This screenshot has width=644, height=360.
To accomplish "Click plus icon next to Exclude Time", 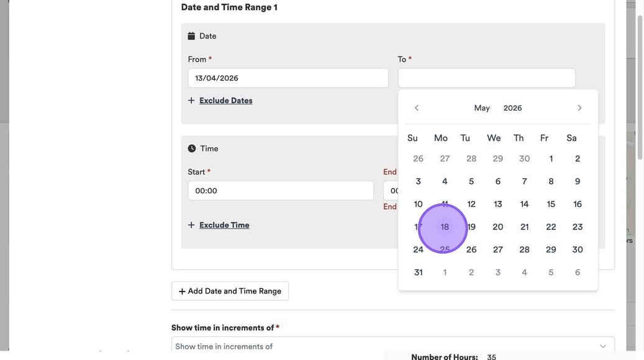I will pyautogui.click(x=191, y=225).
